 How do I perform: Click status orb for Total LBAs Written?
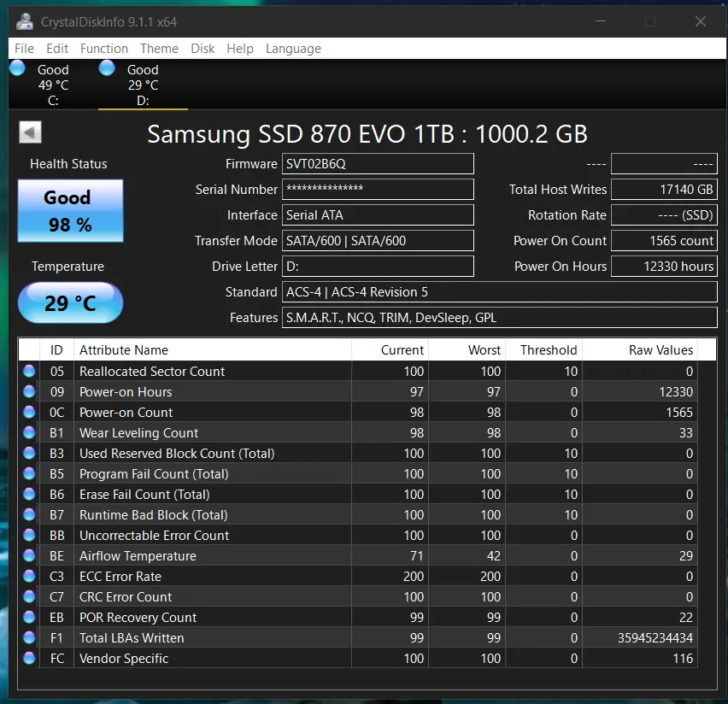pos(29,637)
